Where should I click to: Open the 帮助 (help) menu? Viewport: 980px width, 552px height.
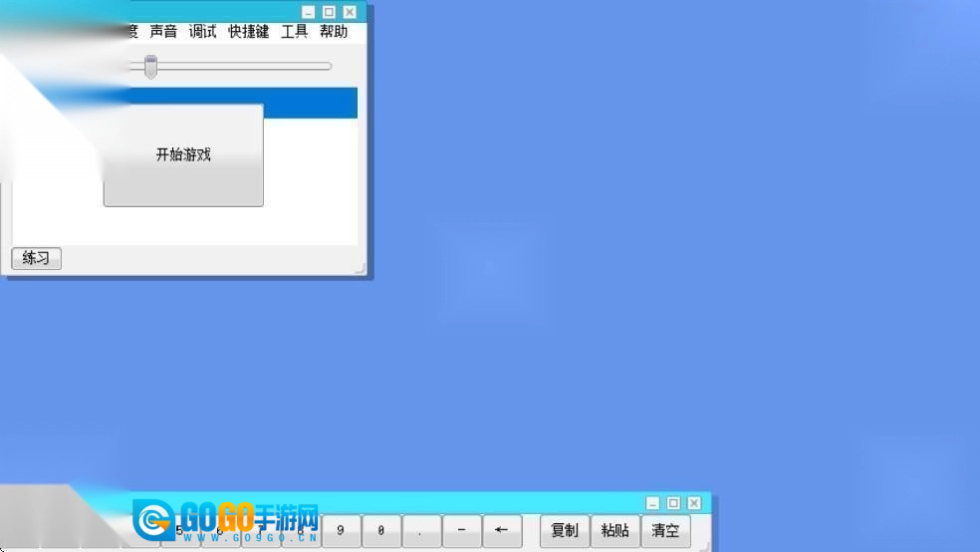pyautogui.click(x=334, y=32)
